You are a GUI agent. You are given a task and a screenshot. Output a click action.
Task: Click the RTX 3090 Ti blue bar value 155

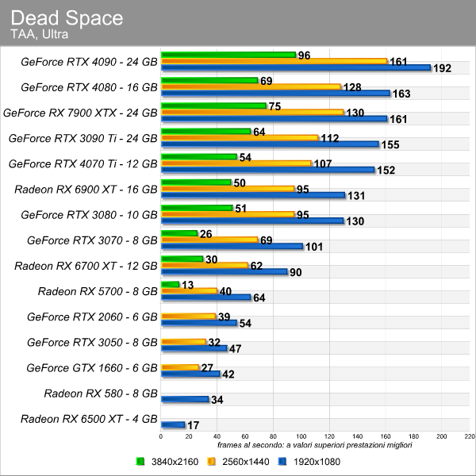coord(390,145)
